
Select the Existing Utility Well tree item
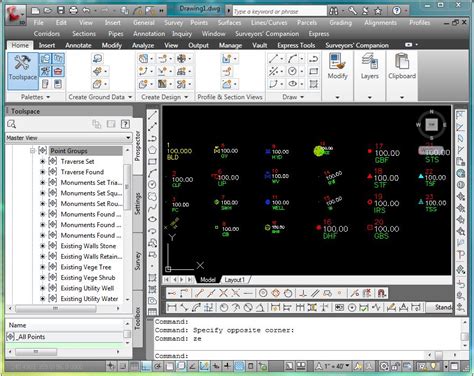click(87, 288)
